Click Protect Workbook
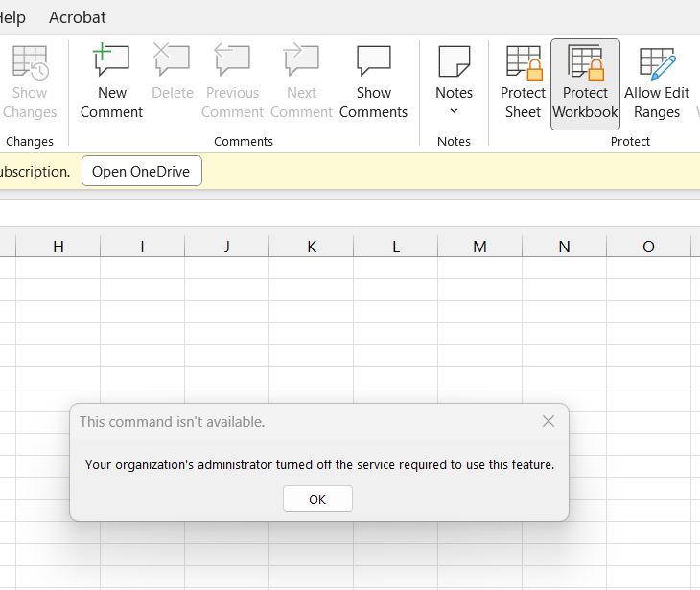Screen dimensions: 700x590 click(585, 84)
